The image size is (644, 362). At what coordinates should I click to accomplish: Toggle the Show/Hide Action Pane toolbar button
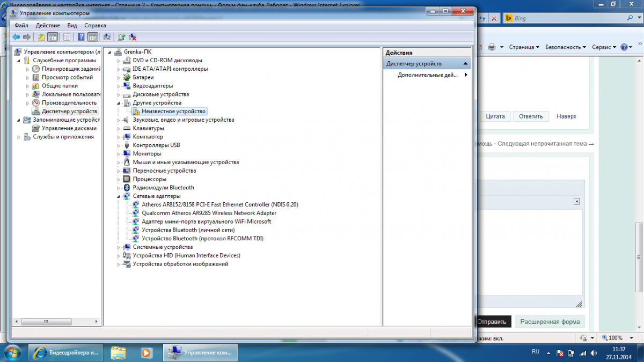(x=92, y=37)
